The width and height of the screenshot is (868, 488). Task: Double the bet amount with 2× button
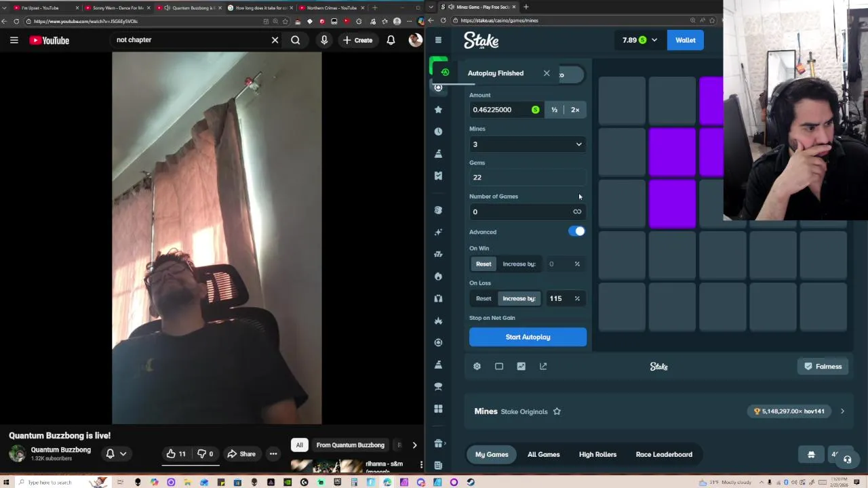575,110
